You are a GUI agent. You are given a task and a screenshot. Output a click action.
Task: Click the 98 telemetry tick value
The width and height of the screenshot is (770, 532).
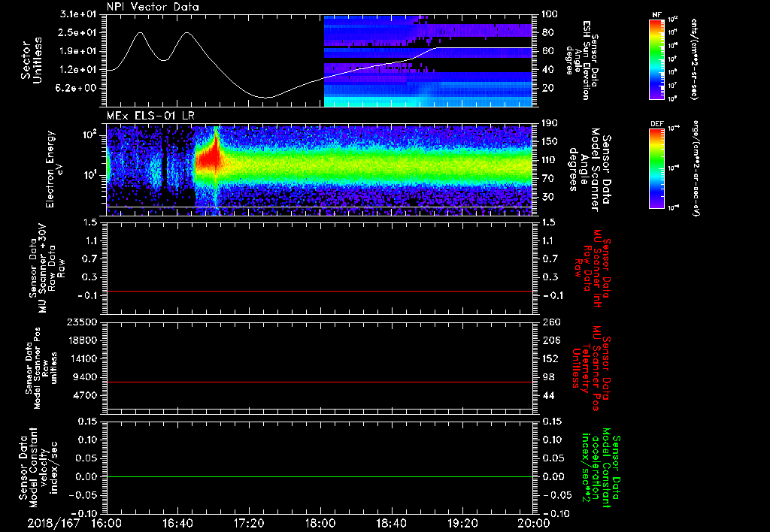[x=547, y=377]
